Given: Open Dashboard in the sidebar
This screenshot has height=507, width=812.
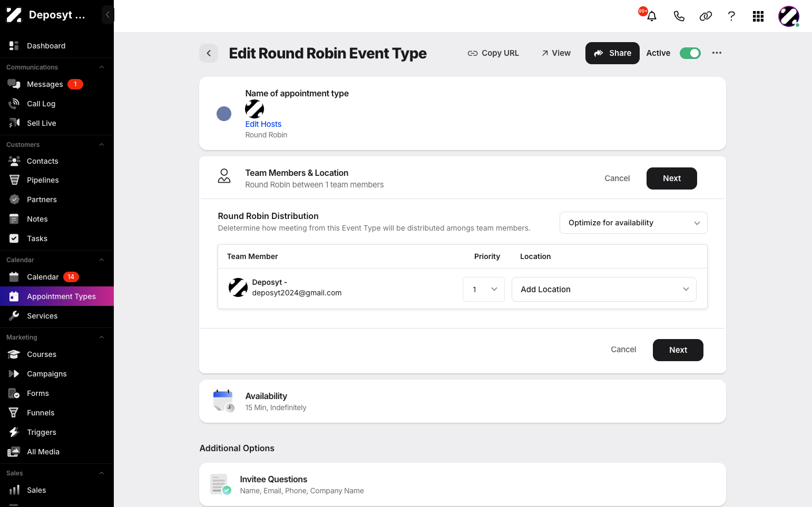Looking at the screenshot, I should 57,46.
